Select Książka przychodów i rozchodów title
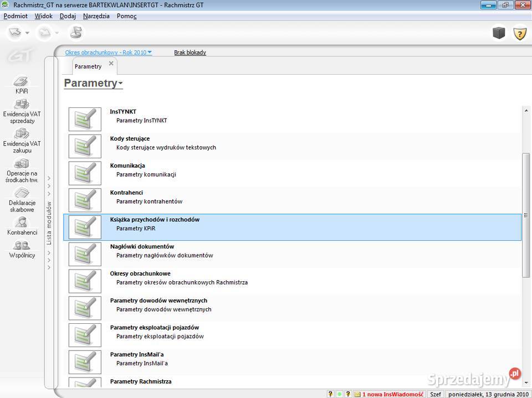Screen dimensions: 532x398 [155, 220]
